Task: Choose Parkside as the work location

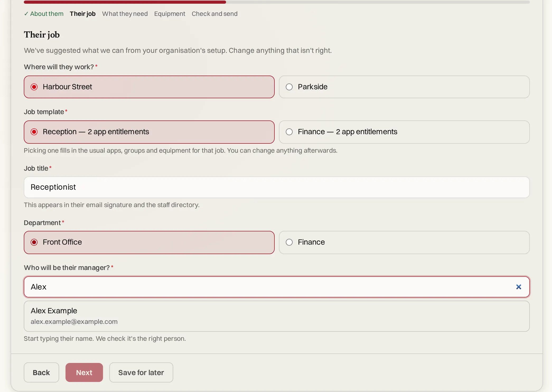Action: [404, 87]
